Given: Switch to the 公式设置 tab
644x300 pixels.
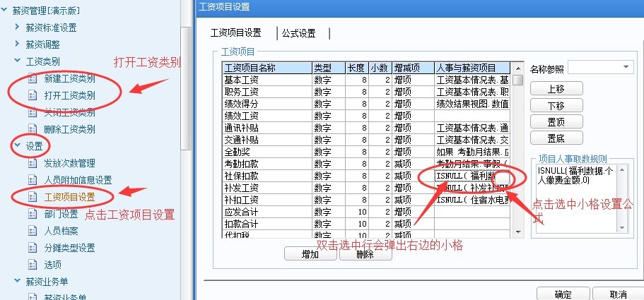Looking at the screenshot, I should [x=298, y=33].
